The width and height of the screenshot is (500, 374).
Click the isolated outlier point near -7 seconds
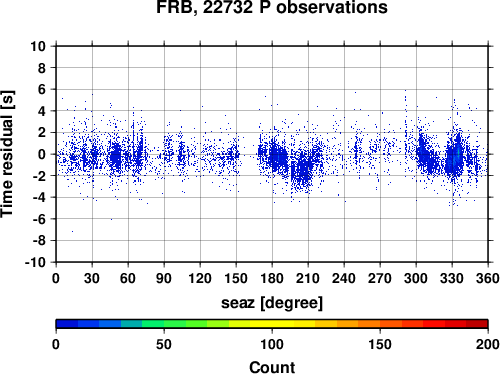point(72,231)
